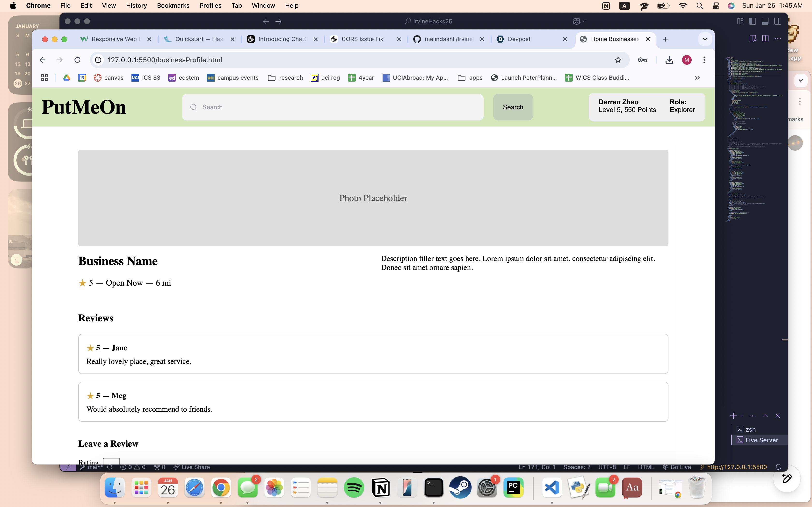
Task: Open the Bookmarks menu in menu bar
Action: (x=173, y=5)
